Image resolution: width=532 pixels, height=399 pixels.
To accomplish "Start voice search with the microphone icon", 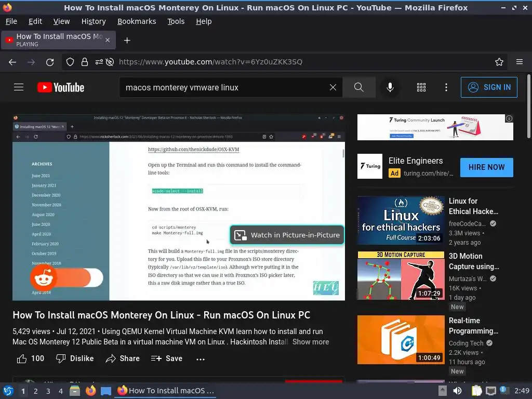I will click(x=390, y=87).
